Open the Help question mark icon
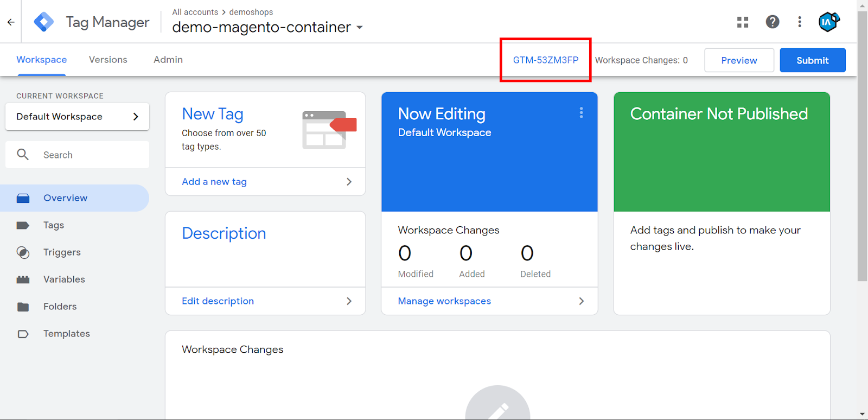Viewport: 868px width, 420px height. click(773, 22)
